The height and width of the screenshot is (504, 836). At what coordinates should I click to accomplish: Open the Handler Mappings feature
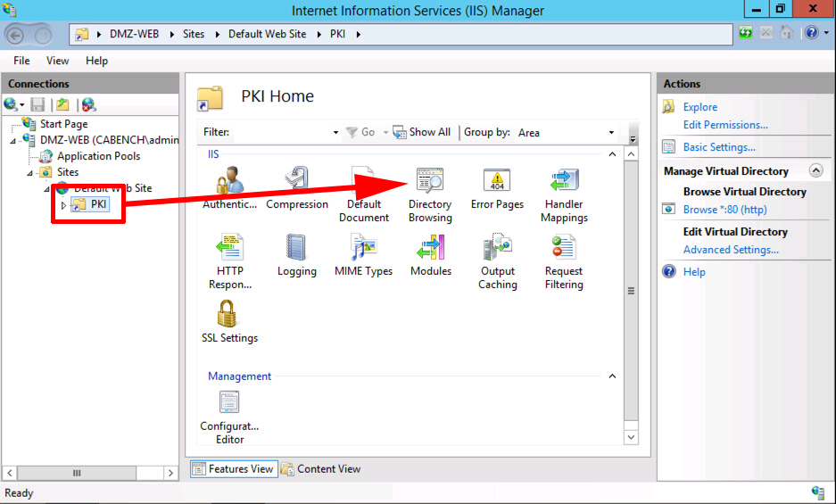point(564,194)
